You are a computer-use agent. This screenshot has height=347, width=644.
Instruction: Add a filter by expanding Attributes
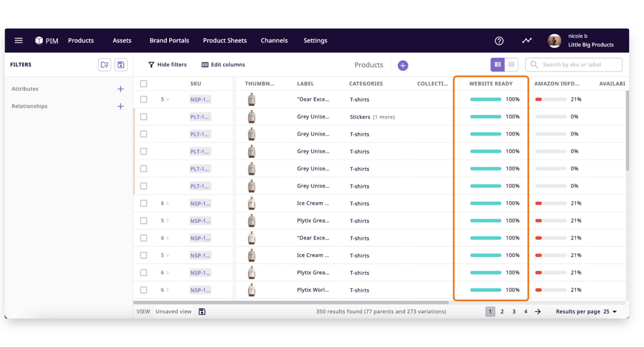point(120,89)
